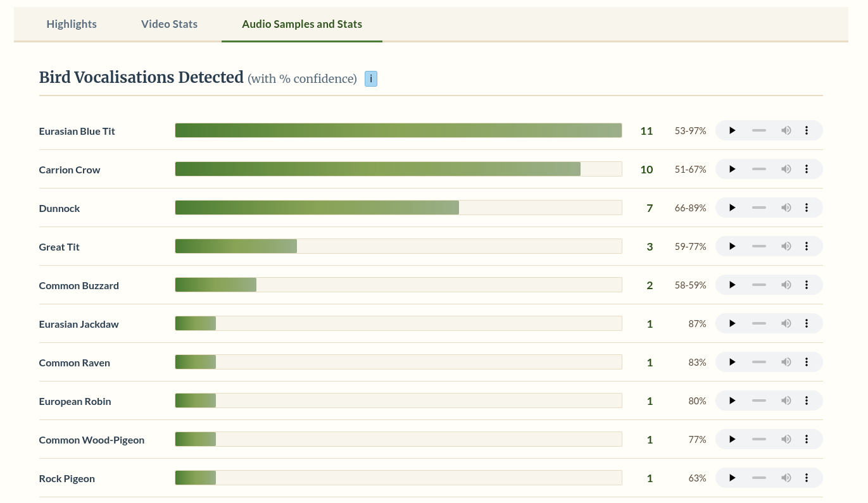Click the Common Wood-Pigeon species name
868x503 pixels.
tap(92, 440)
